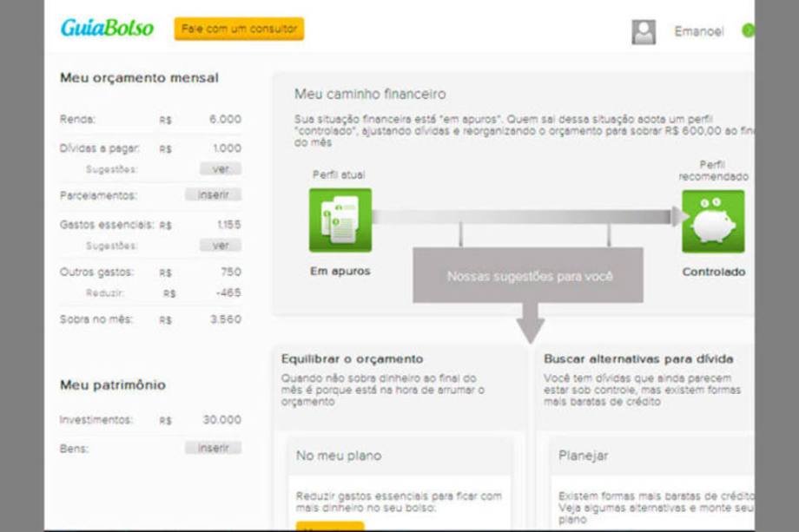Viewport: 799px width, 532px height.
Task: Click the 'Equilibrar o orçamento' heading
Action: [352, 358]
